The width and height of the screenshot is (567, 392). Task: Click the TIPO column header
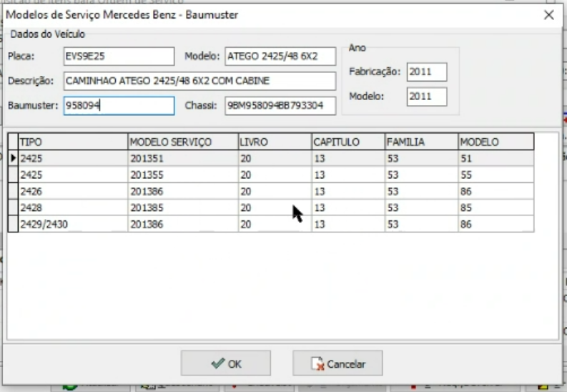pos(73,142)
